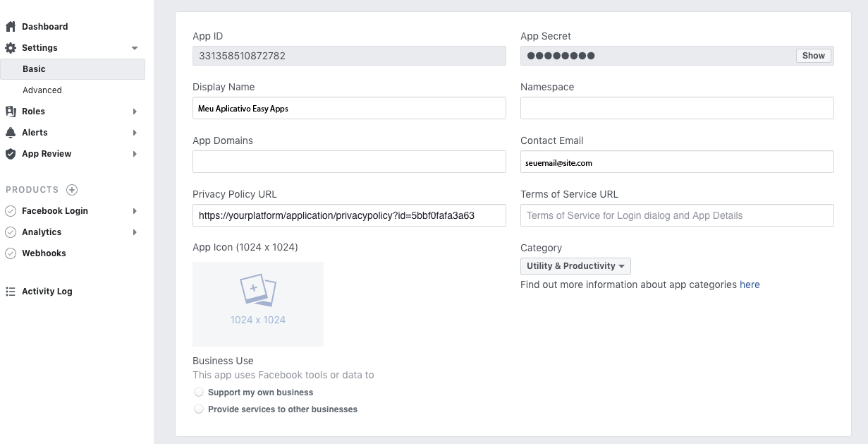The height and width of the screenshot is (444, 868).
Task: Click the Dashboard home icon
Action: (x=11, y=27)
